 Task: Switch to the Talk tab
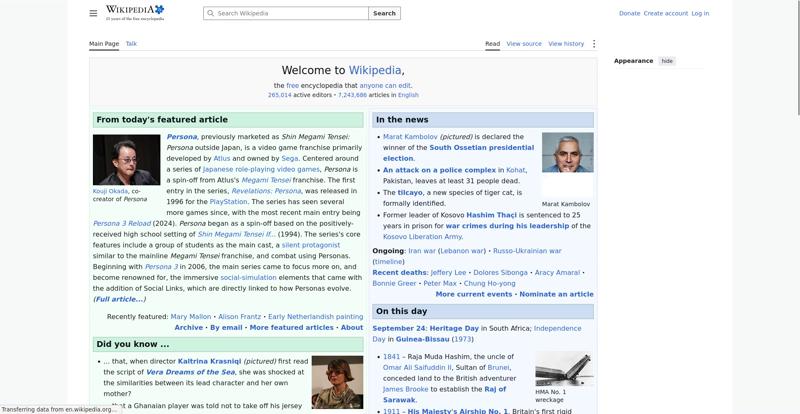click(x=131, y=44)
